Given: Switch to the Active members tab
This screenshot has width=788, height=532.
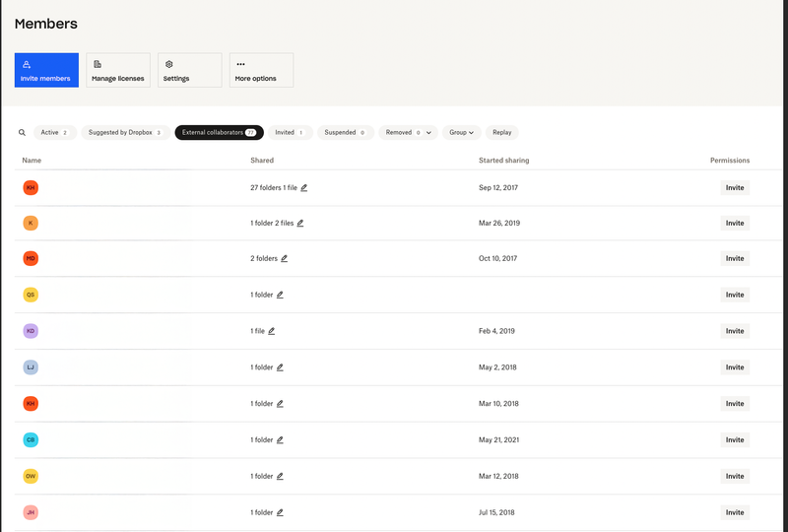Looking at the screenshot, I should pos(54,132).
